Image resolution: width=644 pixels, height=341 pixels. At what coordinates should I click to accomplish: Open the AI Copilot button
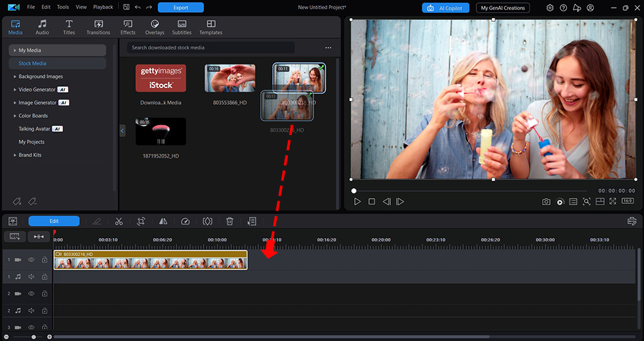(x=446, y=8)
